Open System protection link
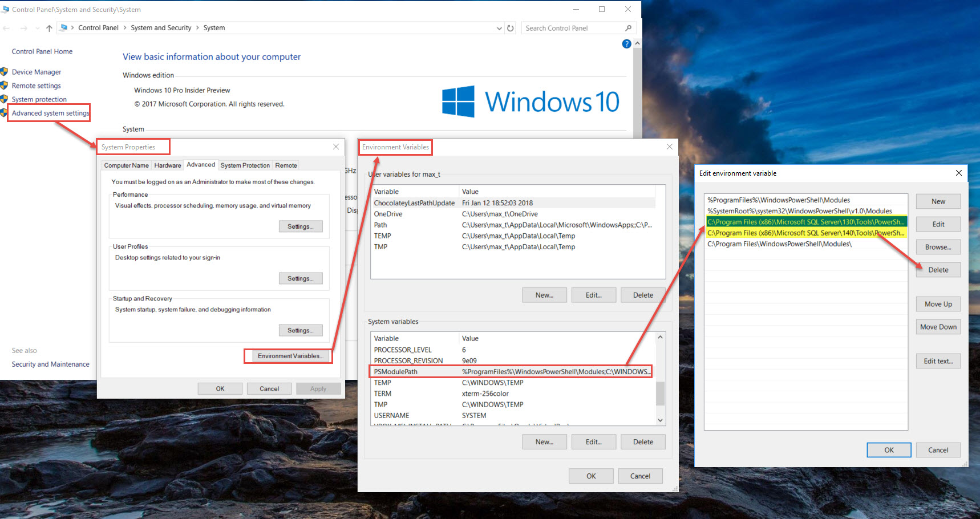The height and width of the screenshot is (519, 980). coord(39,99)
